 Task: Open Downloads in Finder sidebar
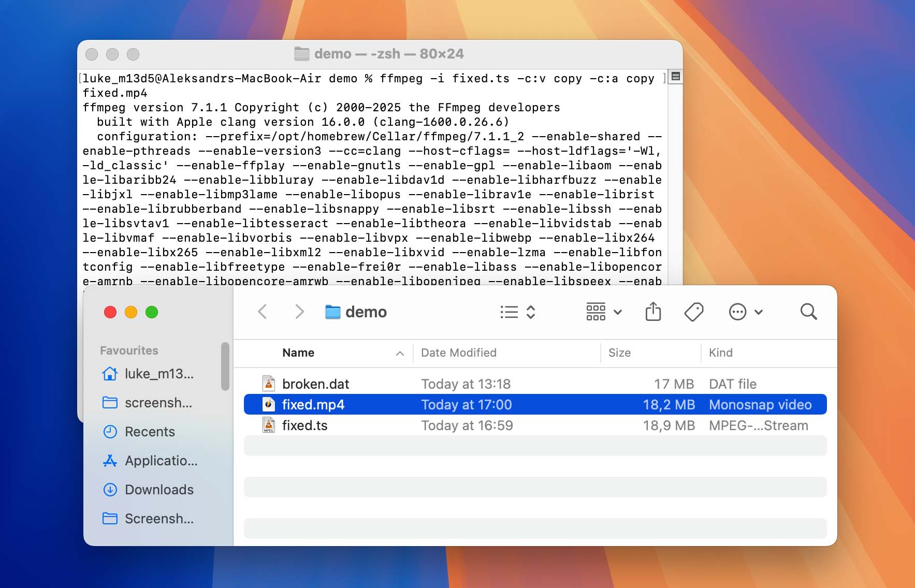tap(159, 490)
